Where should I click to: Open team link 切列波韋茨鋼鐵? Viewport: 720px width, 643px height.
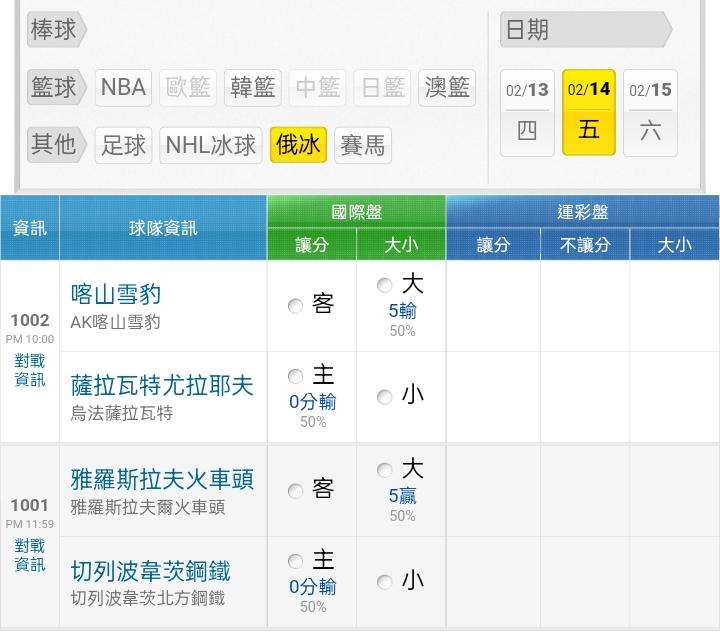pos(151,571)
